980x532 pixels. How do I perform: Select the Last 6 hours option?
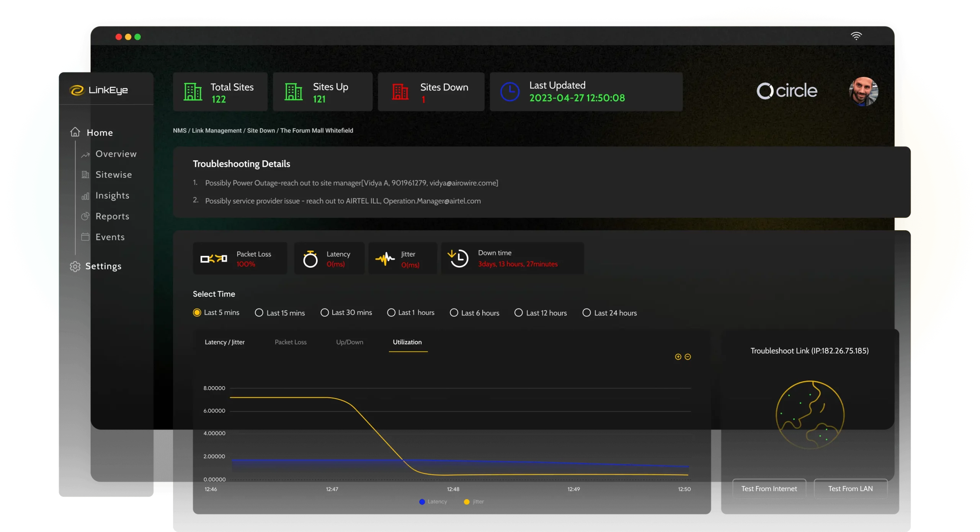[454, 312]
